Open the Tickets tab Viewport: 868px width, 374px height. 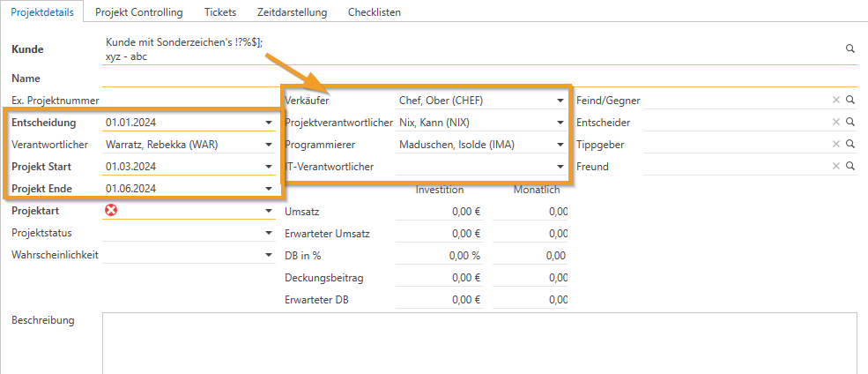219,12
